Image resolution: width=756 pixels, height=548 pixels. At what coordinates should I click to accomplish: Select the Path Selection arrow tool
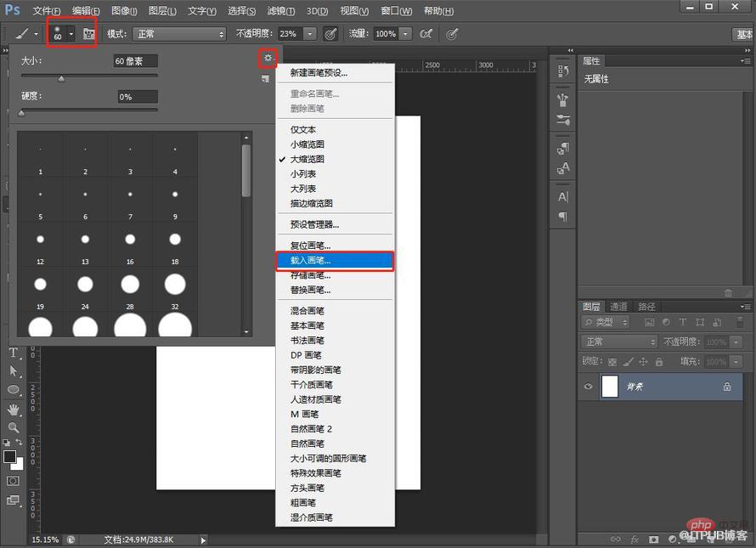tap(14, 370)
